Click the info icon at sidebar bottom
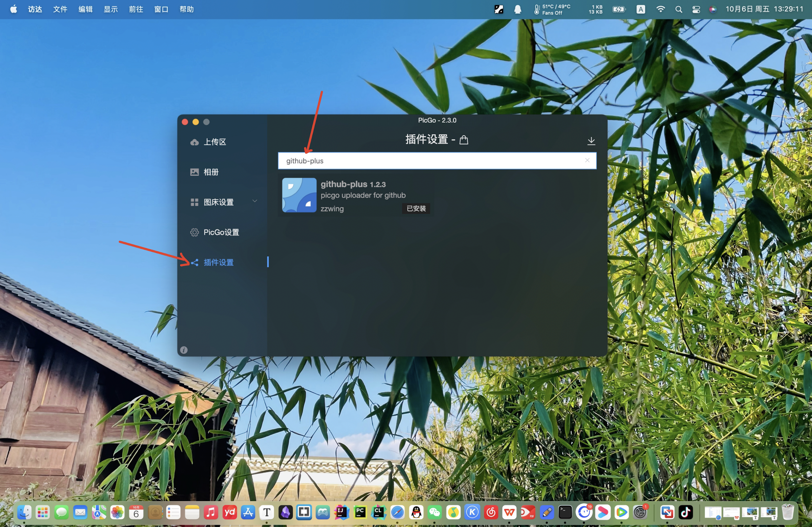This screenshot has height=527, width=812. coord(184,350)
